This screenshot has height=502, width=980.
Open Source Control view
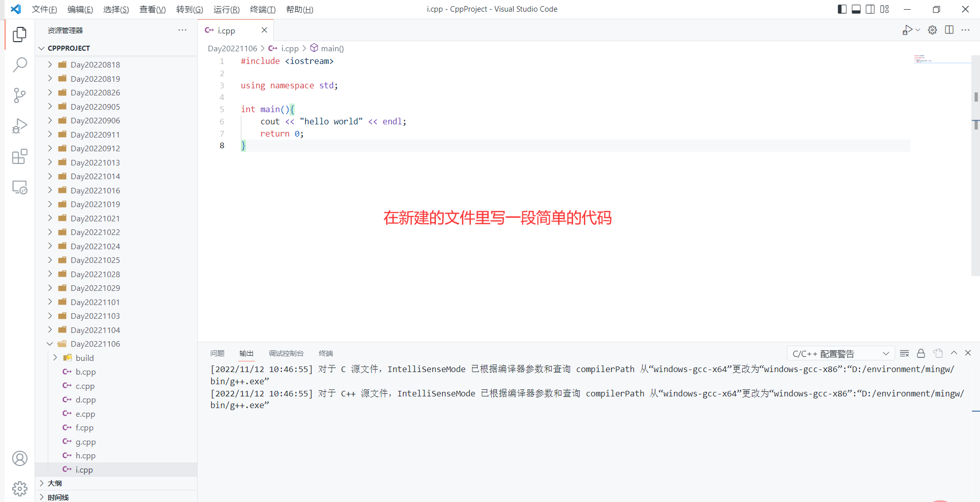(19, 95)
